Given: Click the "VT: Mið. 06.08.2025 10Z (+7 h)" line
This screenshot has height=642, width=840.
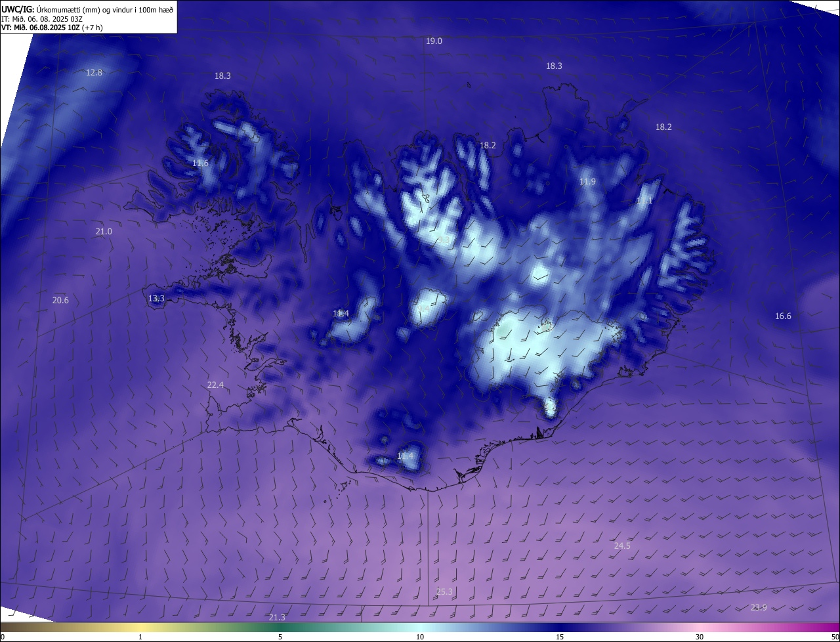Looking at the screenshot, I should coord(52,28).
